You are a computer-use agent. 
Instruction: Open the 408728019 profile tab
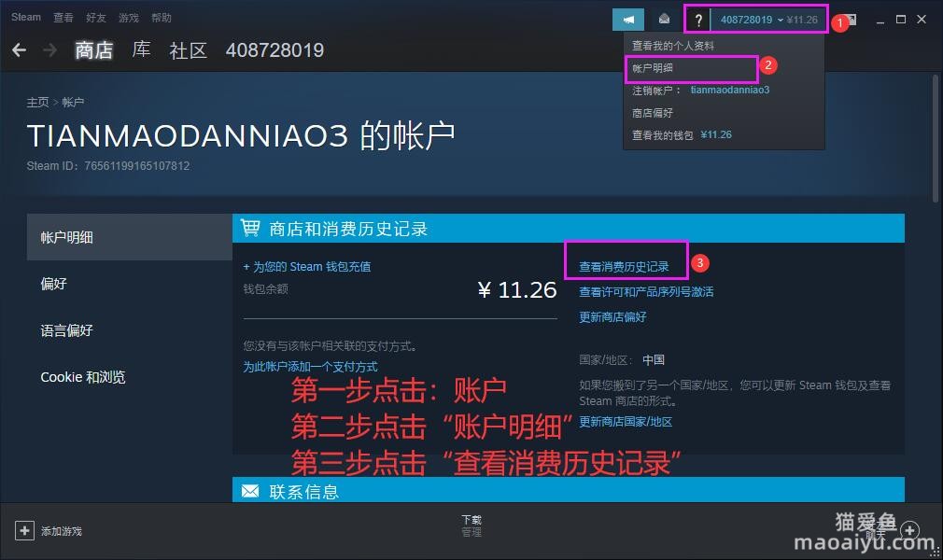[x=274, y=49]
